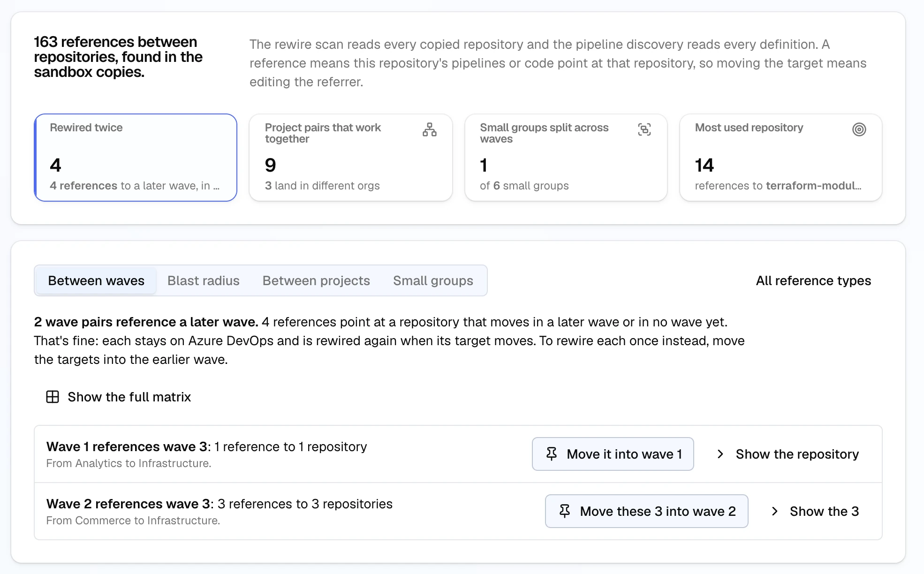Switch to the Between waves tab
Viewport: 924px width, 574px height.
[96, 280]
